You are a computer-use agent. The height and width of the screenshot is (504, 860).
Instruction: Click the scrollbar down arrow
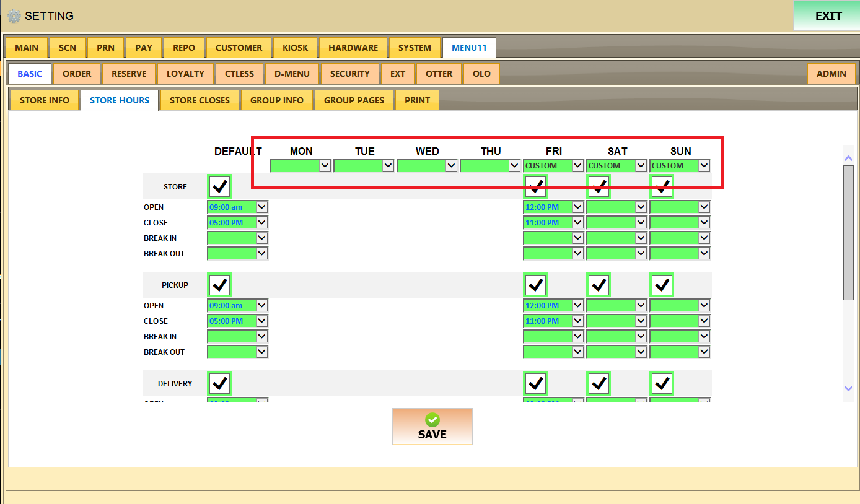tap(849, 388)
